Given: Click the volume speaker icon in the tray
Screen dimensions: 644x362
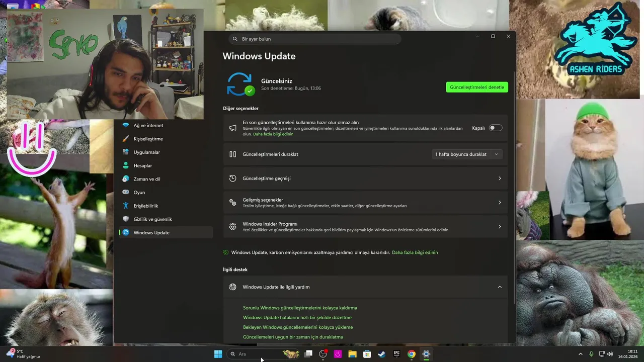Looking at the screenshot, I should pos(610,354).
